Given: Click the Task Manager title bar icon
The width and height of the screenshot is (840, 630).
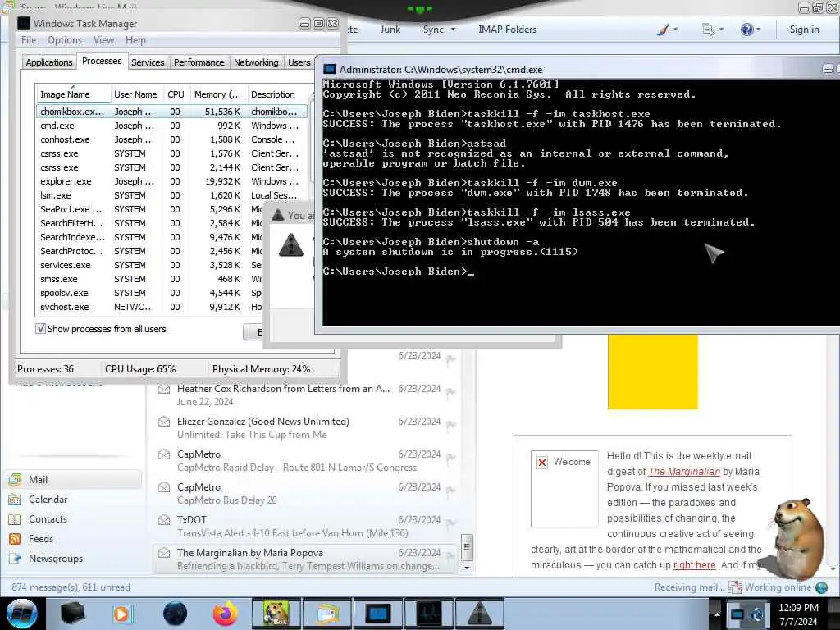Looking at the screenshot, I should [x=24, y=23].
